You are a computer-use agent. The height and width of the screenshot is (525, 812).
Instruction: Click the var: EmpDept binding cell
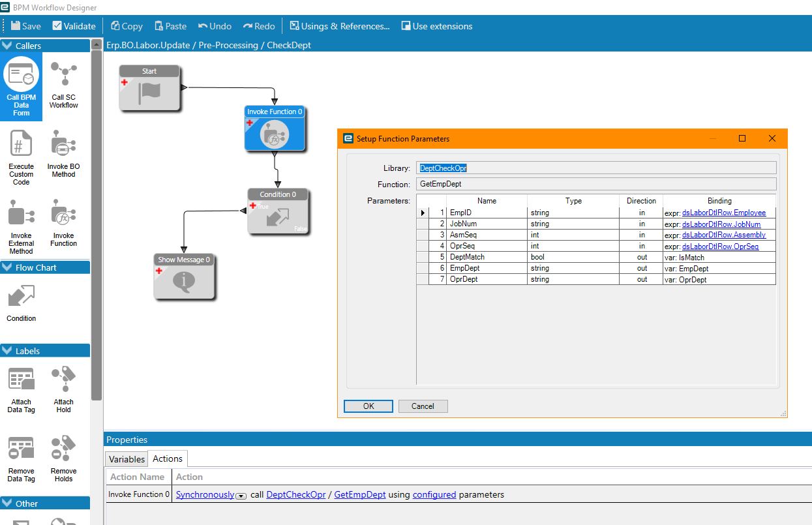719,268
